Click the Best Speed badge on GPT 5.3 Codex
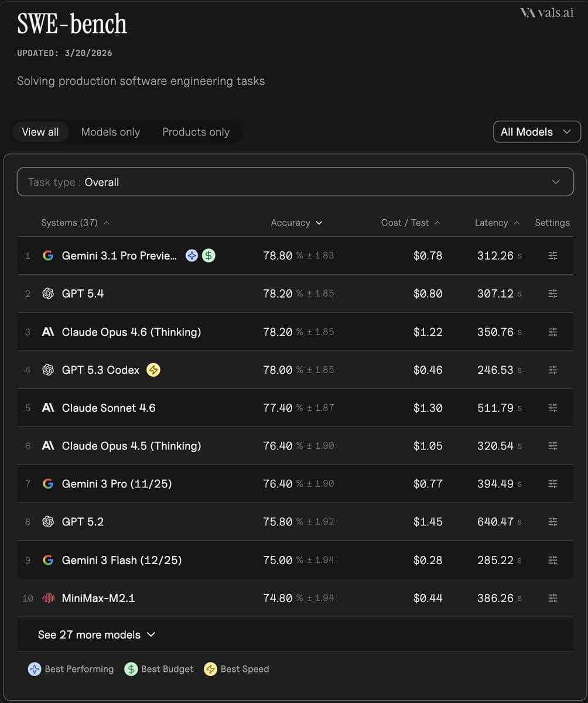The width and height of the screenshot is (588, 703). [153, 370]
